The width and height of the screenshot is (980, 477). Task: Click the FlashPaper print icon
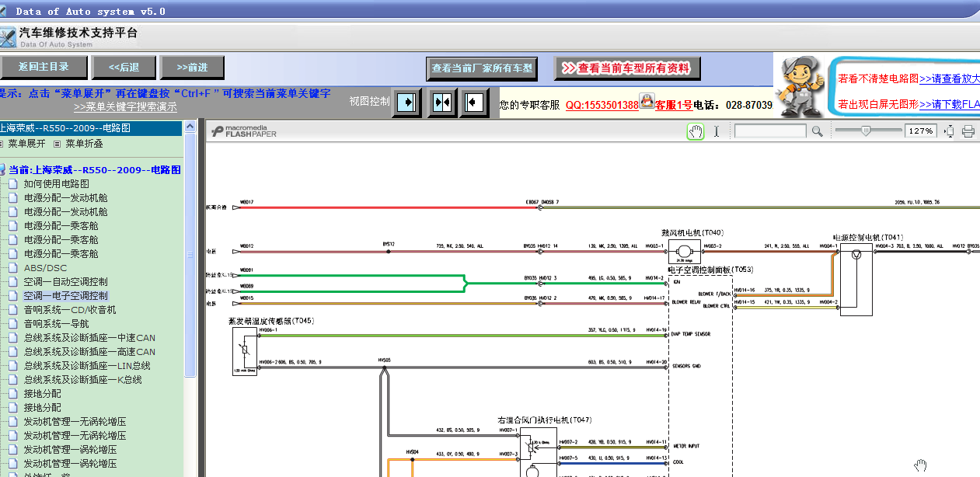click(x=968, y=131)
